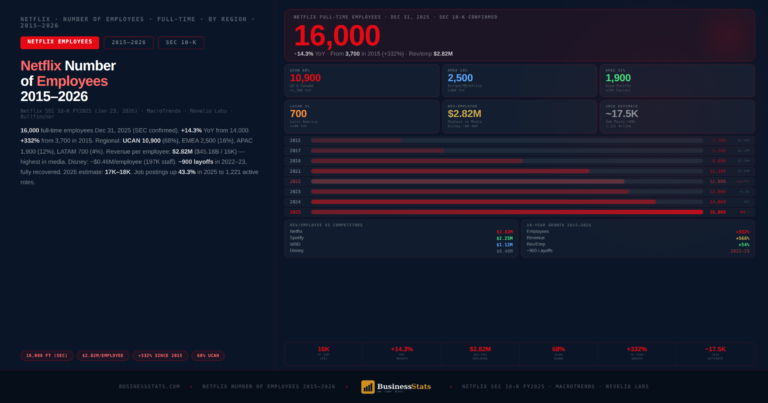
Task: Click the $2.82M stat in bottom strip
Action: (x=480, y=353)
